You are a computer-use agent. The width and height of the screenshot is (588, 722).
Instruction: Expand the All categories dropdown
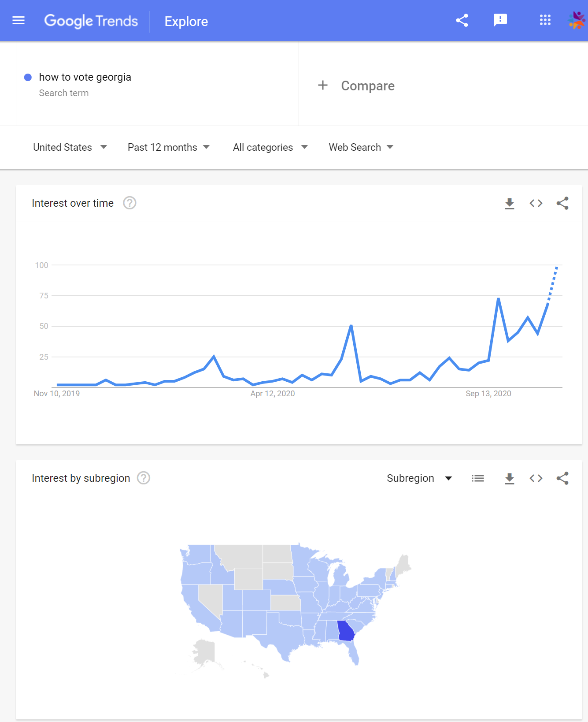pyautogui.click(x=270, y=147)
